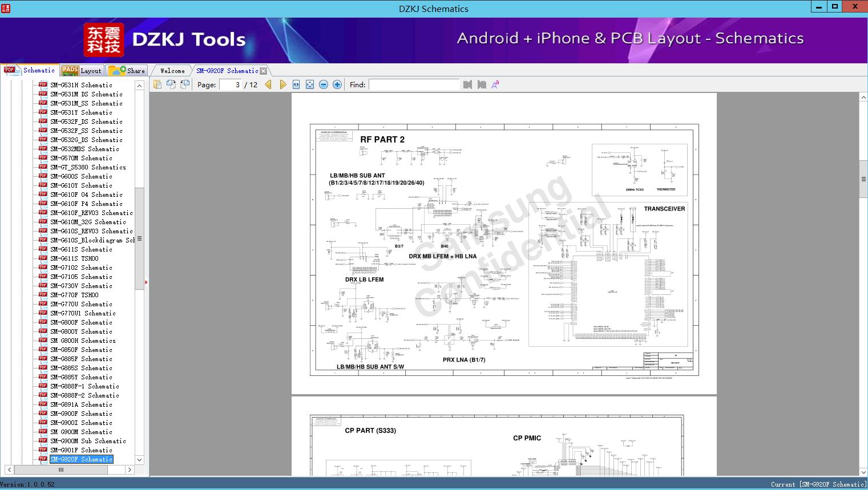The height and width of the screenshot is (490, 868).
Task: Click the second page-rotate toolbar icon
Action: [x=171, y=84]
